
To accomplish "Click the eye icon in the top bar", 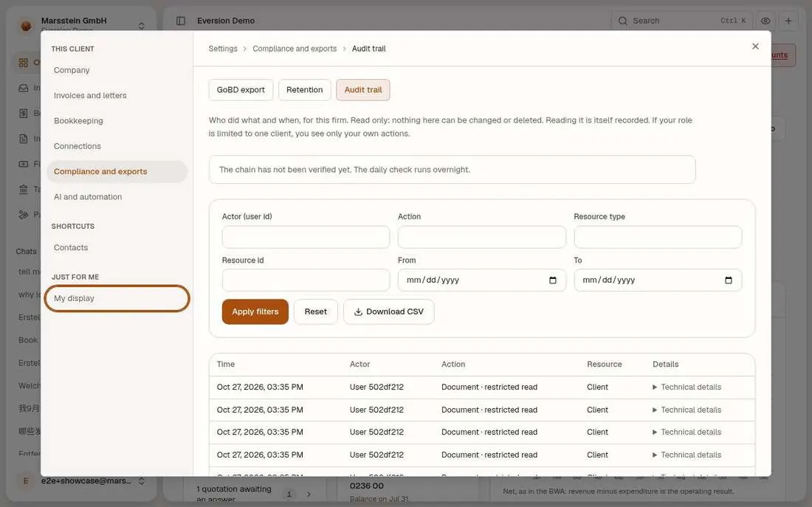I will click(765, 21).
